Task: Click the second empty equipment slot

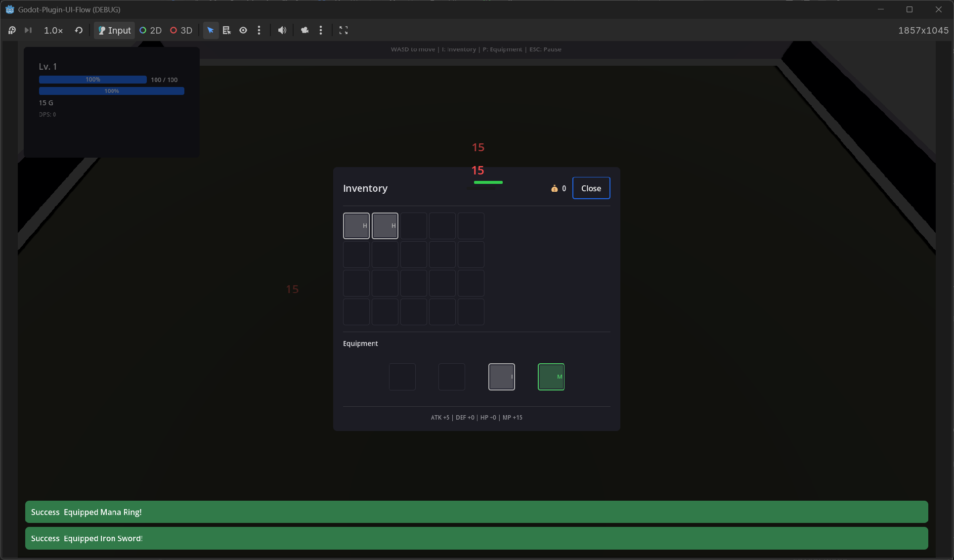Action: [x=452, y=377]
